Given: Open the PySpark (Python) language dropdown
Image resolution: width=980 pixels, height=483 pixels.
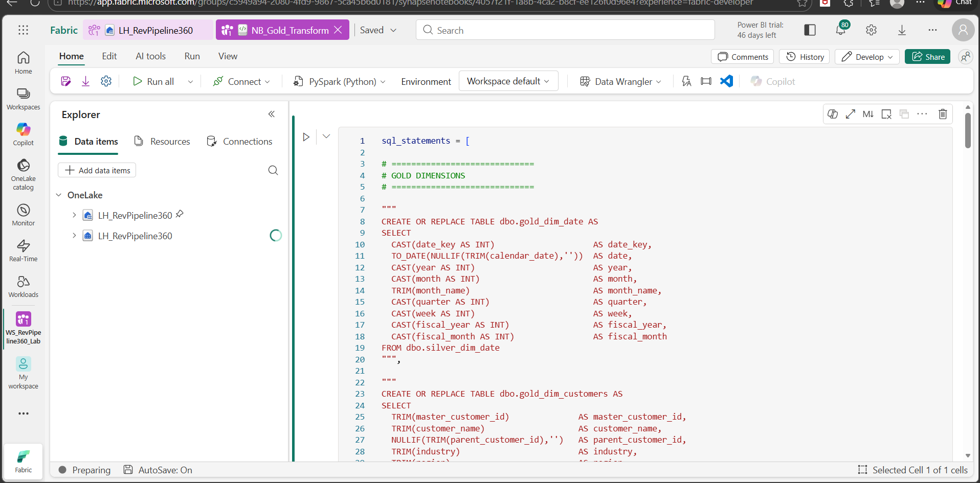Looking at the screenshot, I should [x=340, y=81].
